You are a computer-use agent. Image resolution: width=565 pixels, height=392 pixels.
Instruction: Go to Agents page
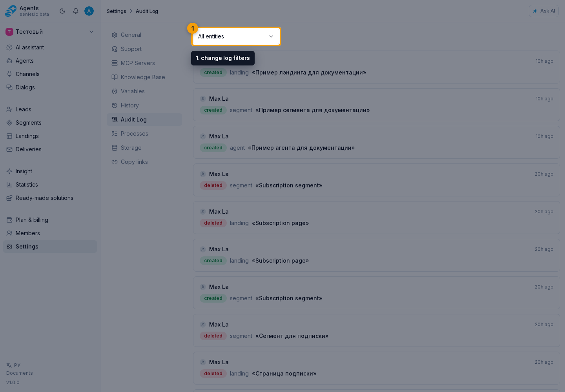click(50, 61)
